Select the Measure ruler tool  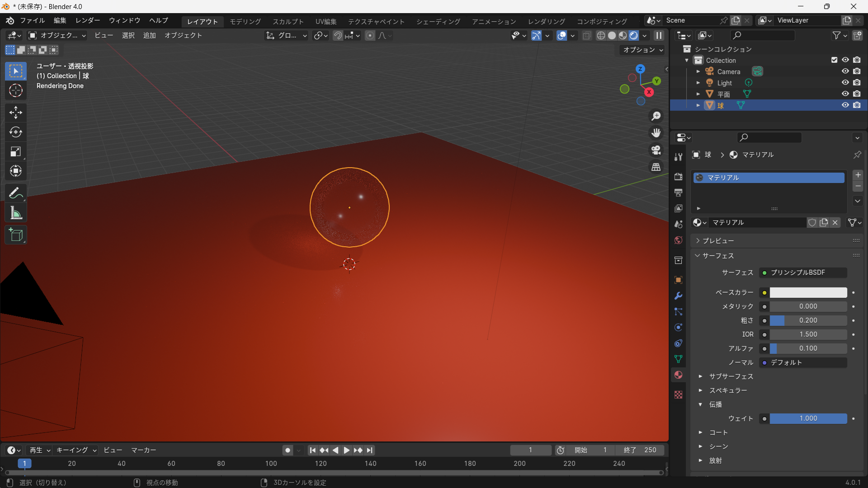tap(16, 213)
